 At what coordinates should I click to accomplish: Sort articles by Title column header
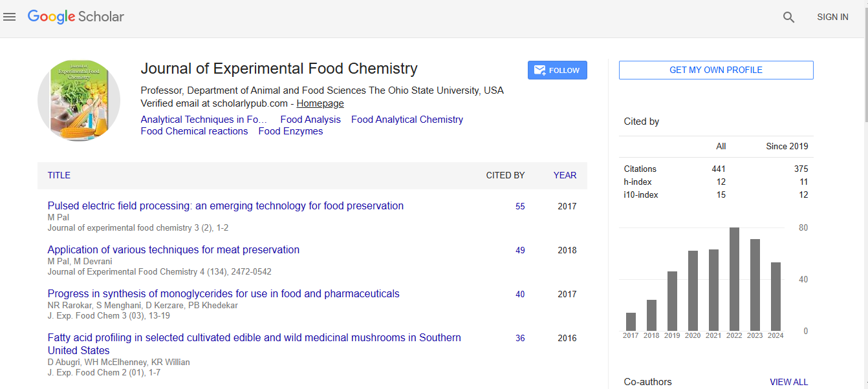(59, 175)
